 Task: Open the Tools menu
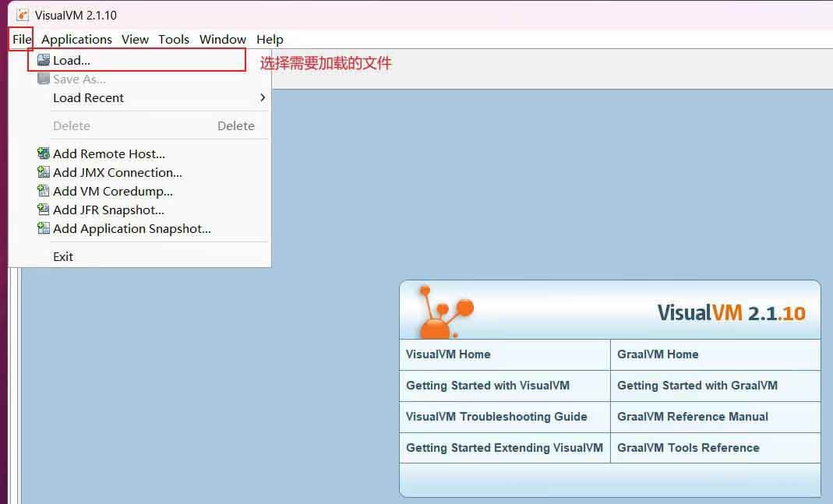pyautogui.click(x=174, y=39)
